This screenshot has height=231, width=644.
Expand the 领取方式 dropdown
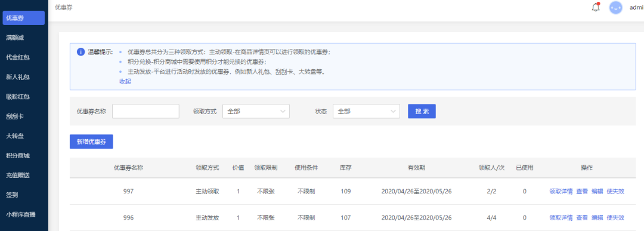tap(256, 112)
